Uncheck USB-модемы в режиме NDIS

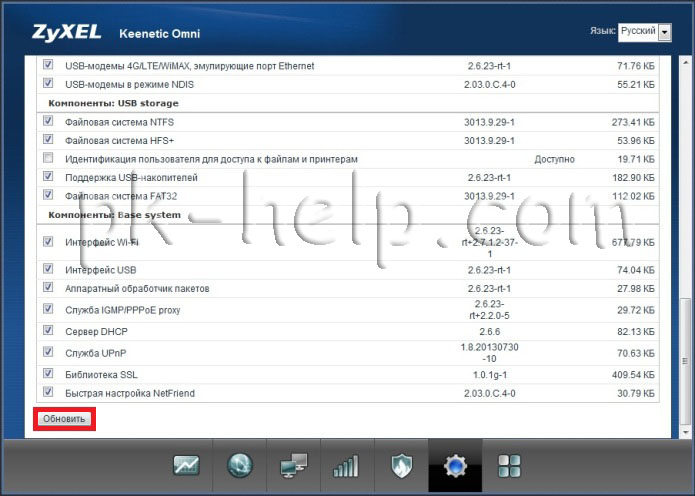tap(48, 83)
